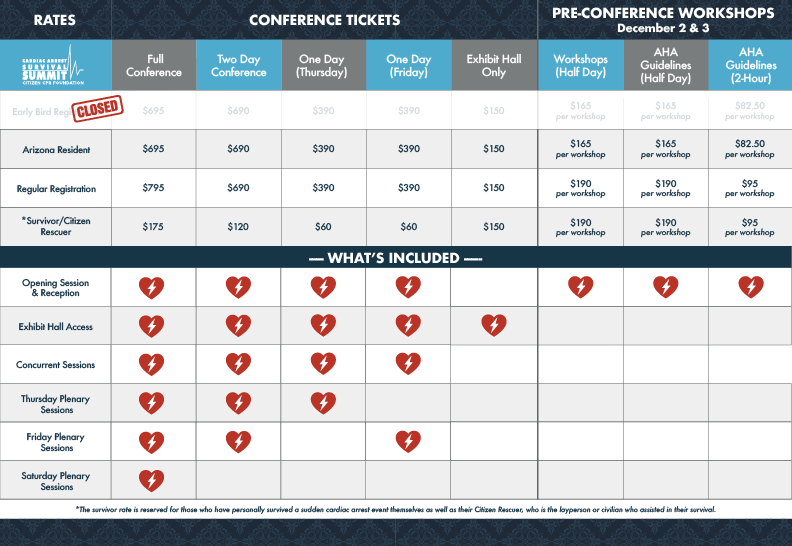This screenshot has height=546, width=792.
Task: Select the Two Day Conference column header
Action: (x=239, y=66)
